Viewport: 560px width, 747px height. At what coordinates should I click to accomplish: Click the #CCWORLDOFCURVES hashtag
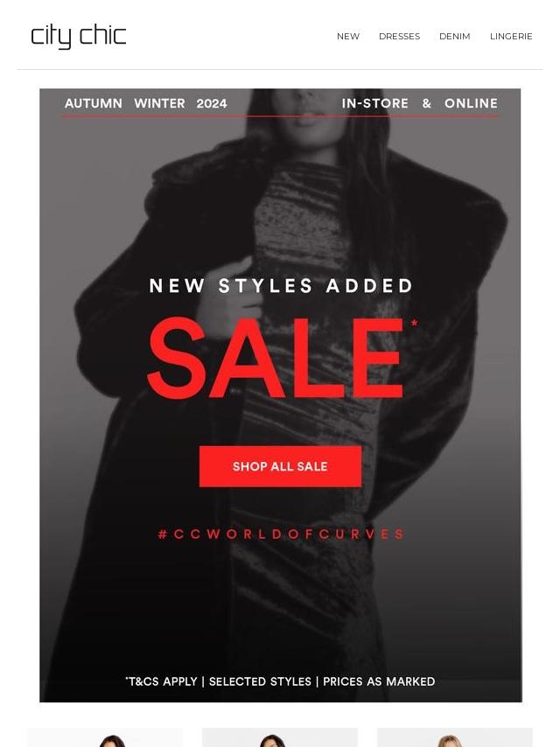281,534
